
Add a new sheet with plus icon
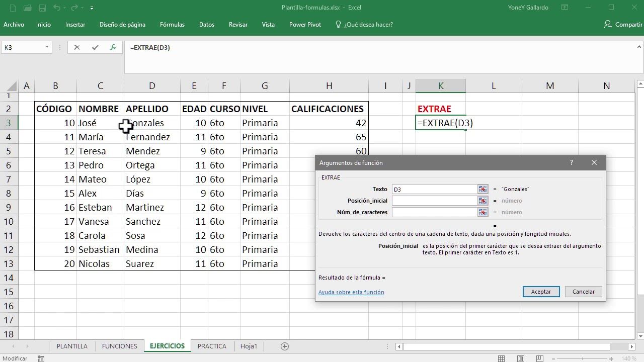[285, 346]
